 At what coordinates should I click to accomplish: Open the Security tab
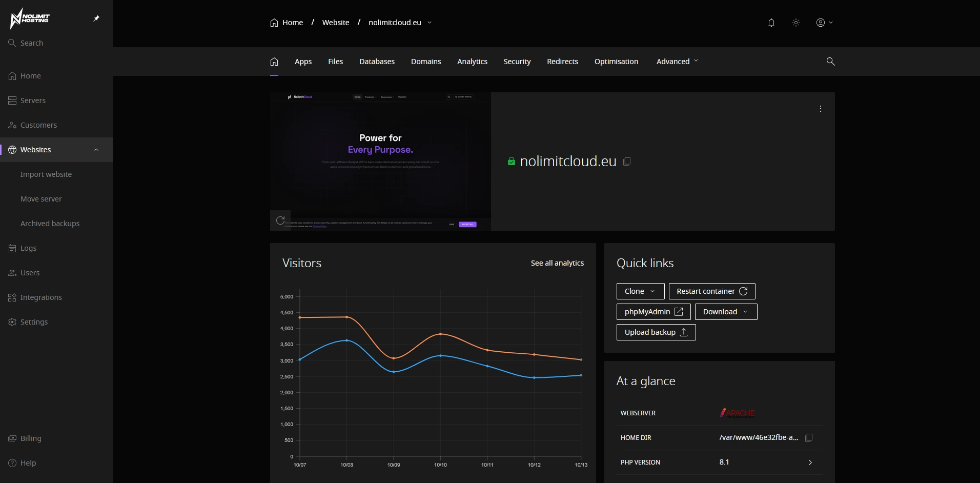[517, 62]
